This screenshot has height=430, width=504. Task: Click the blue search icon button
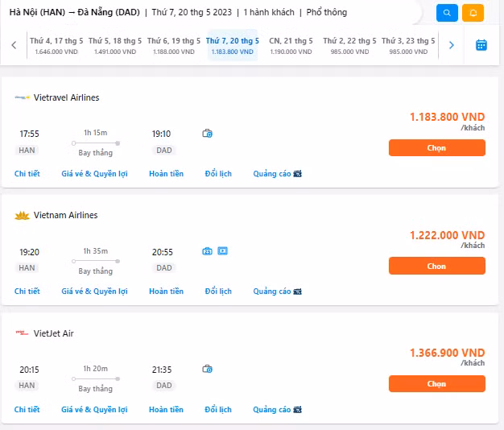click(447, 13)
